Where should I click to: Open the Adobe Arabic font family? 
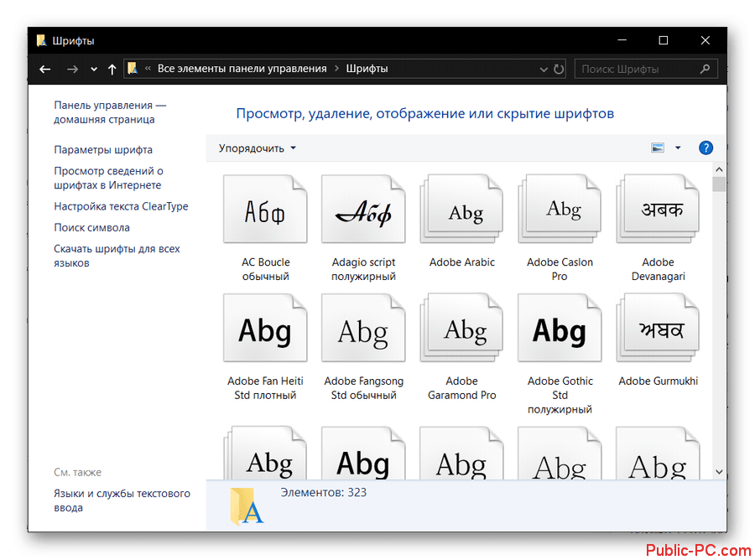461,210
